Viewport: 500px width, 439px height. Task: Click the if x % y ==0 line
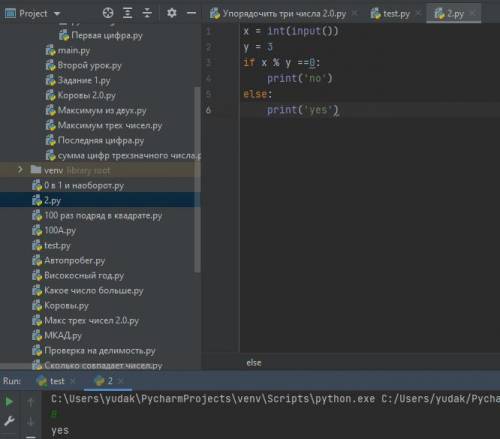282,63
